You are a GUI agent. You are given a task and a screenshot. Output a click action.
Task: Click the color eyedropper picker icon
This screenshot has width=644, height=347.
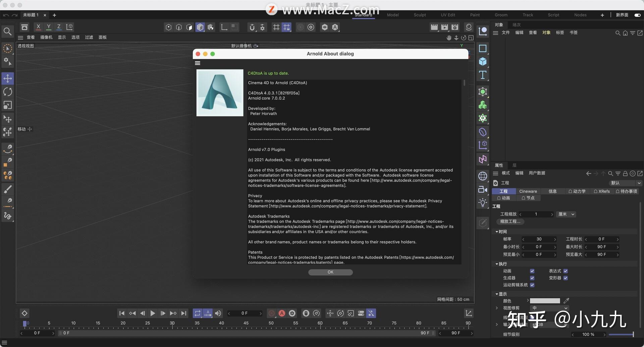coord(567,301)
